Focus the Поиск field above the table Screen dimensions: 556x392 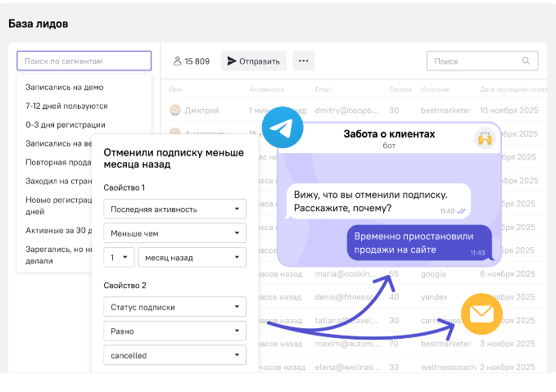click(x=482, y=61)
